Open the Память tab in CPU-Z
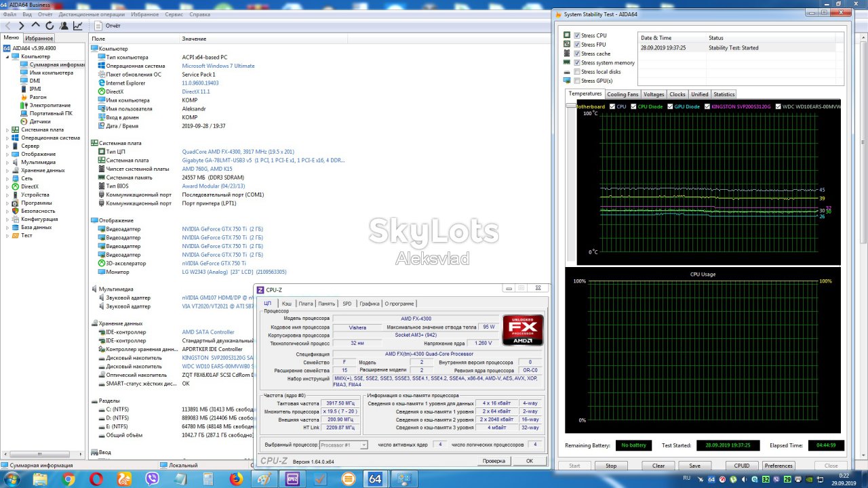This screenshot has width=868, height=488. 326,304
